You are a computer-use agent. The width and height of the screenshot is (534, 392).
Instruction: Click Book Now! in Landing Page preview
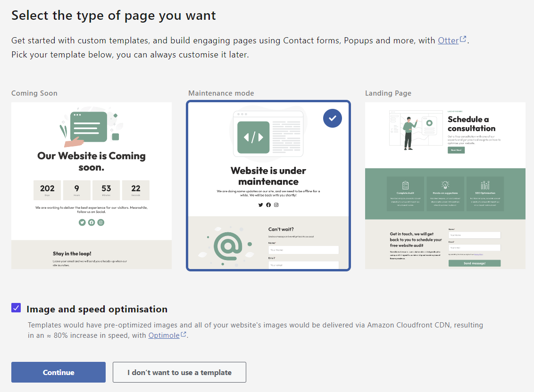click(456, 150)
